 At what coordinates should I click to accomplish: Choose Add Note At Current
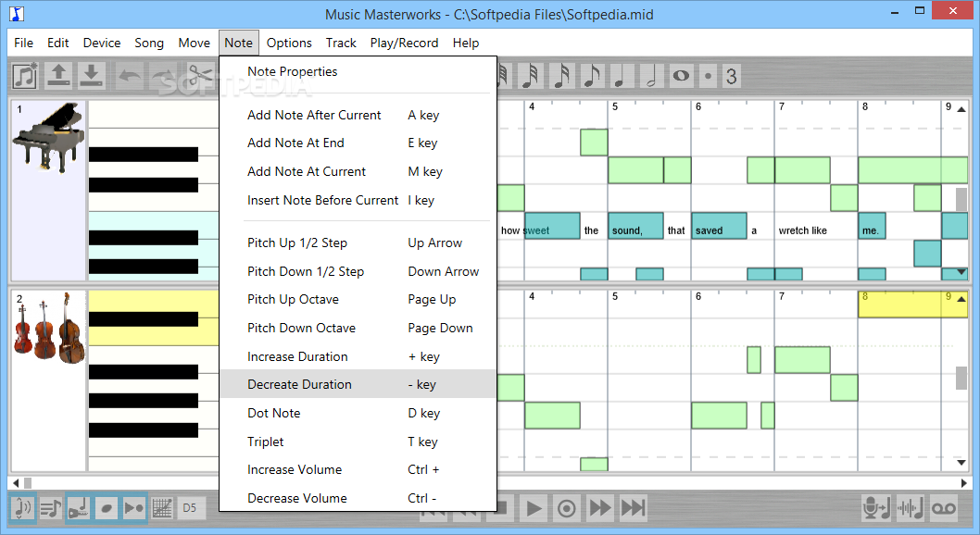(x=358, y=171)
